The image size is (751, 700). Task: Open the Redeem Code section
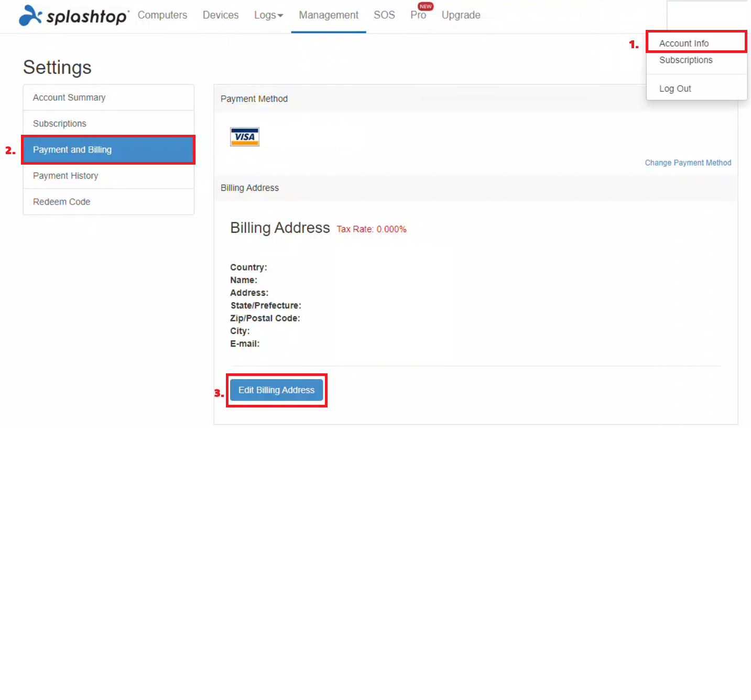click(62, 202)
